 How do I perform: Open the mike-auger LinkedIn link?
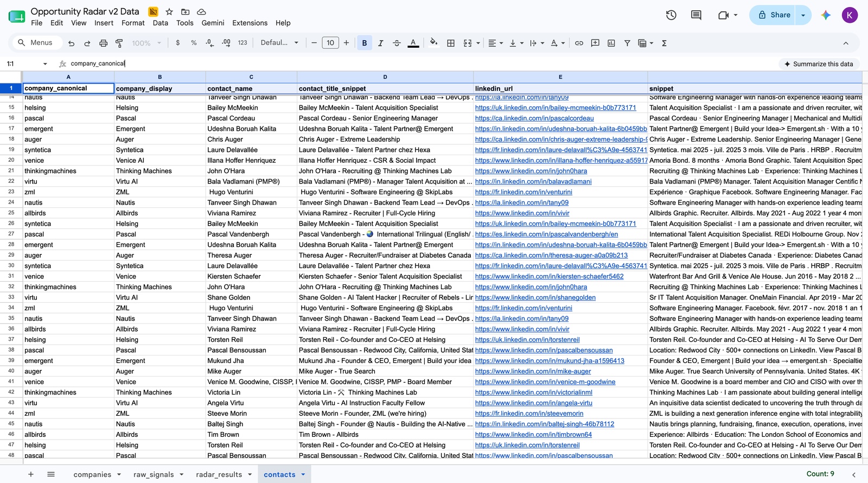pos(533,371)
